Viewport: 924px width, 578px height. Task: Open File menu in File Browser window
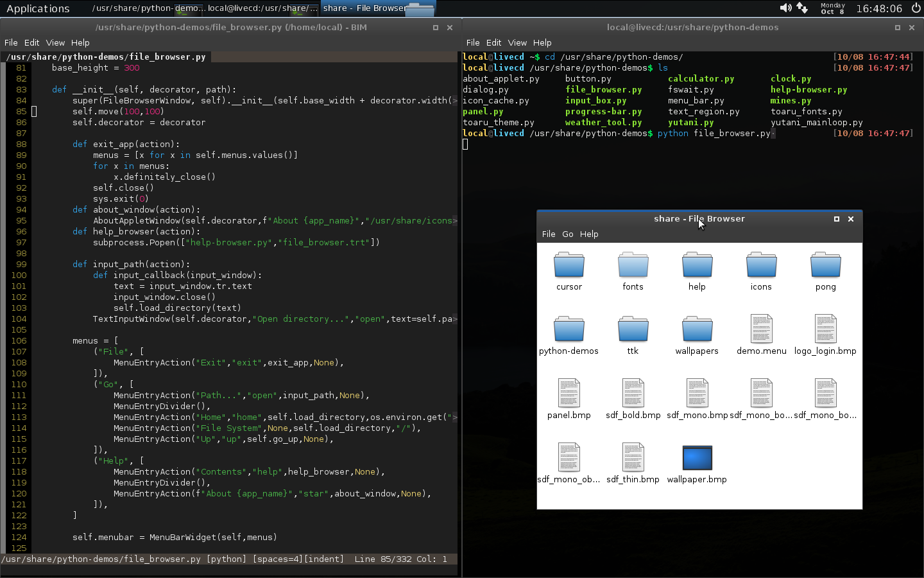point(549,234)
